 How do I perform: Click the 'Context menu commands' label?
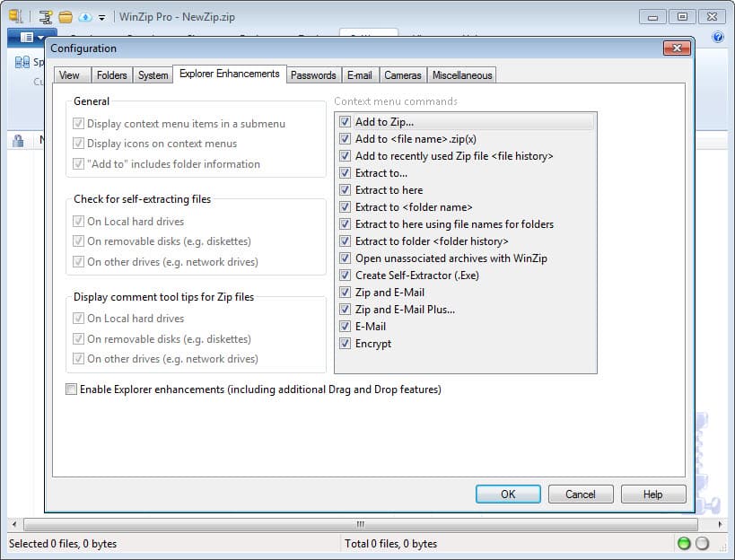396,101
